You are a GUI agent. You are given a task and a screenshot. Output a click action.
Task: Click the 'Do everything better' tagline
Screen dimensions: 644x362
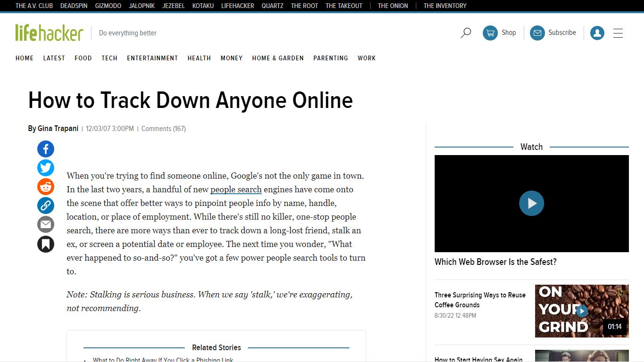point(128,33)
